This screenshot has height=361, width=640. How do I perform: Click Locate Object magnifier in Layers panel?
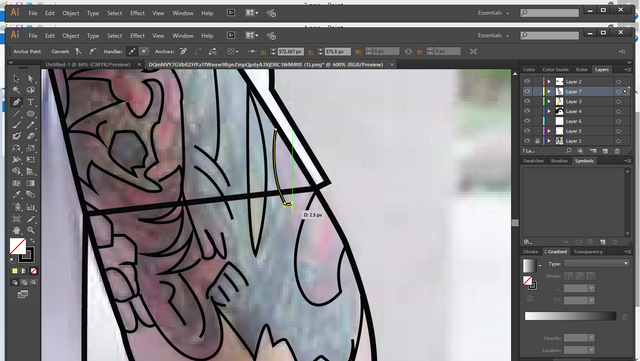point(568,151)
